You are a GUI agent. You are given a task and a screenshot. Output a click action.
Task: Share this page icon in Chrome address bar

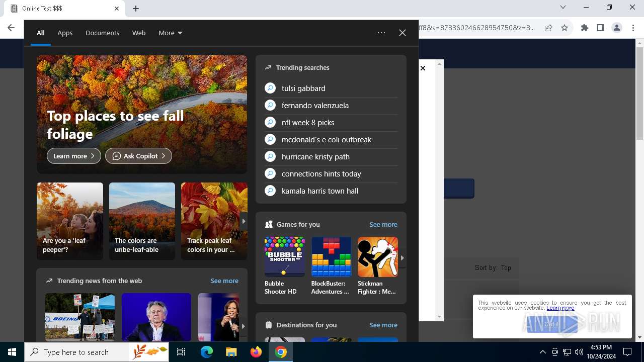click(x=548, y=28)
